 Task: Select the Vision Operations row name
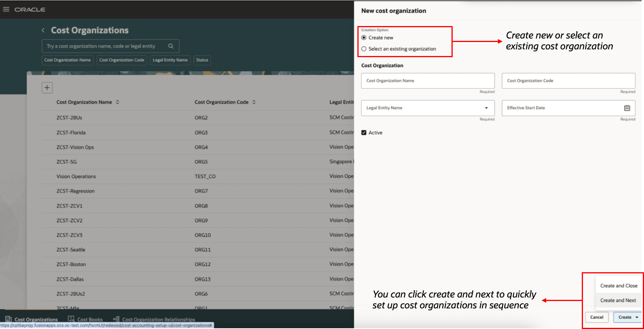[76, 177]
